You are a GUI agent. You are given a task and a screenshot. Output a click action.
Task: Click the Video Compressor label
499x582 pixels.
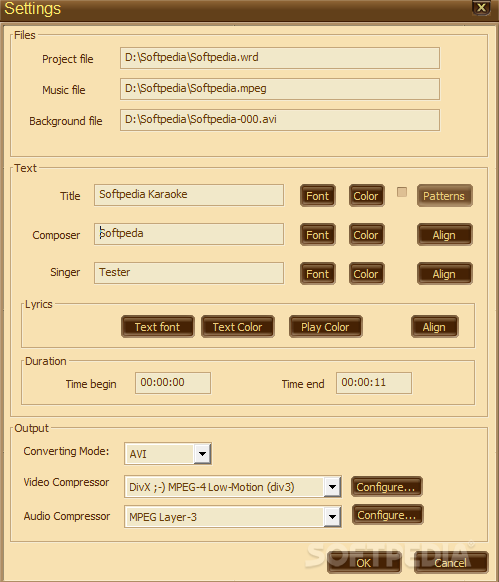point(66,482)
